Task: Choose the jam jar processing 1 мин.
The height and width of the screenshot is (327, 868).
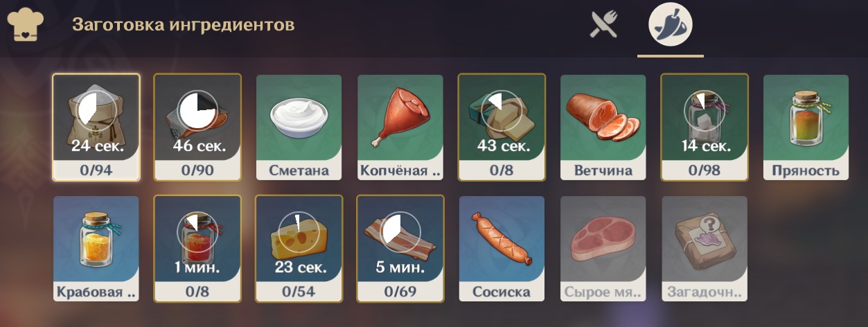Action: [197, 249]
